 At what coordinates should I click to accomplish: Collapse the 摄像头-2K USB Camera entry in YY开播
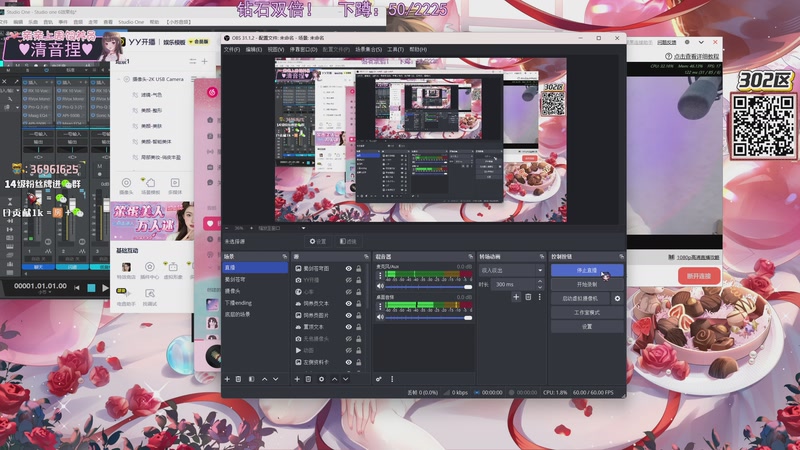click(x=119, y=80)
